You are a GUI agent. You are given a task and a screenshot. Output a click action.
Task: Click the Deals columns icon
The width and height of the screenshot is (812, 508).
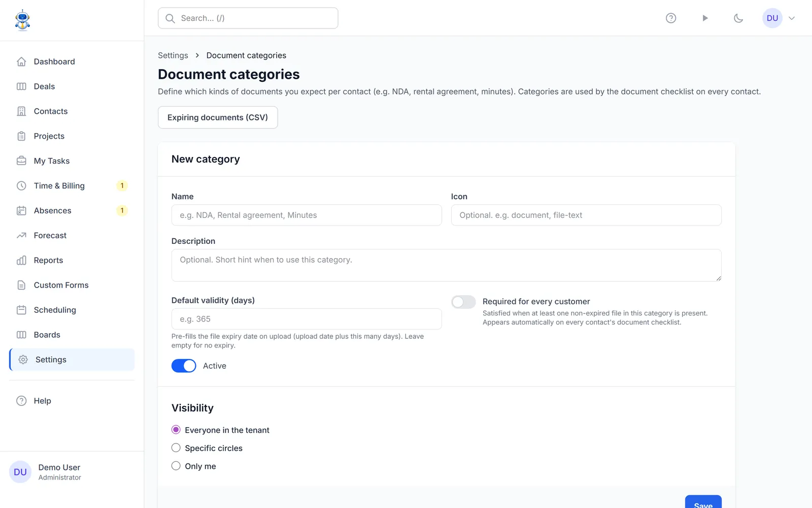tap(21, 86)
